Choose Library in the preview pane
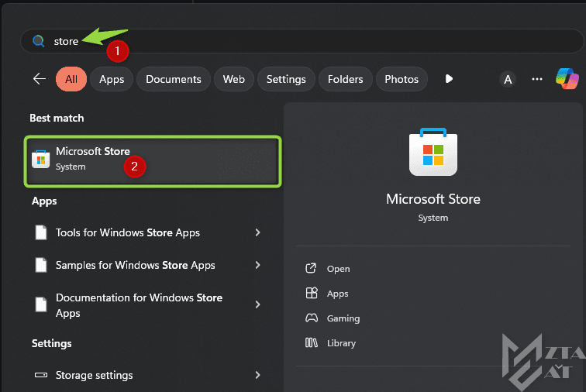The height and width of the screenshot is (392, 586). tap(341, 343)
